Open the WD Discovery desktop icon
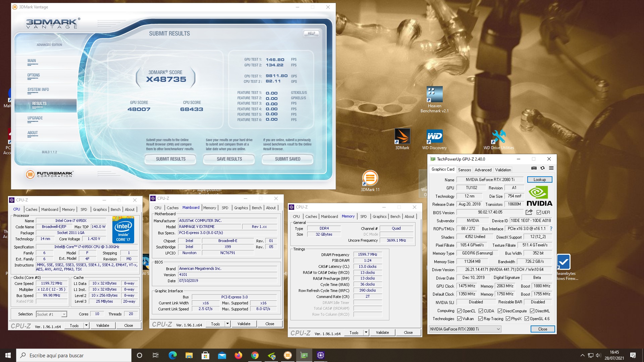The image size is (644, 362). [434, 139]
